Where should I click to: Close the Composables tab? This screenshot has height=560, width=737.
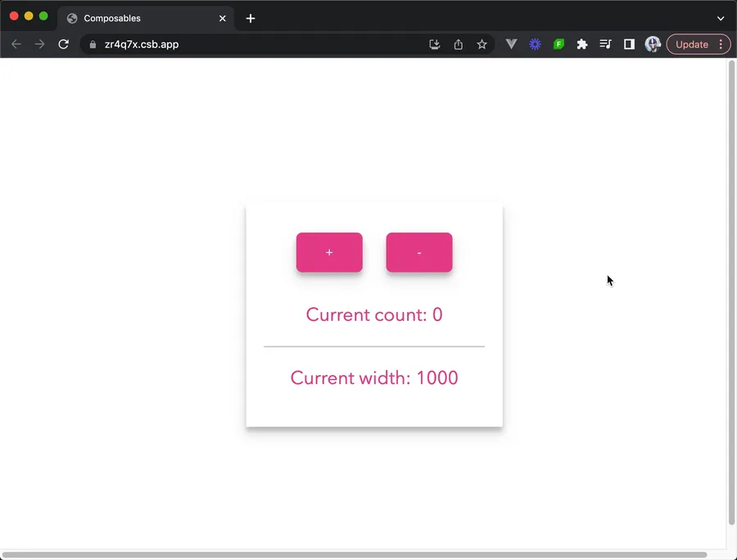coord(222,18)
